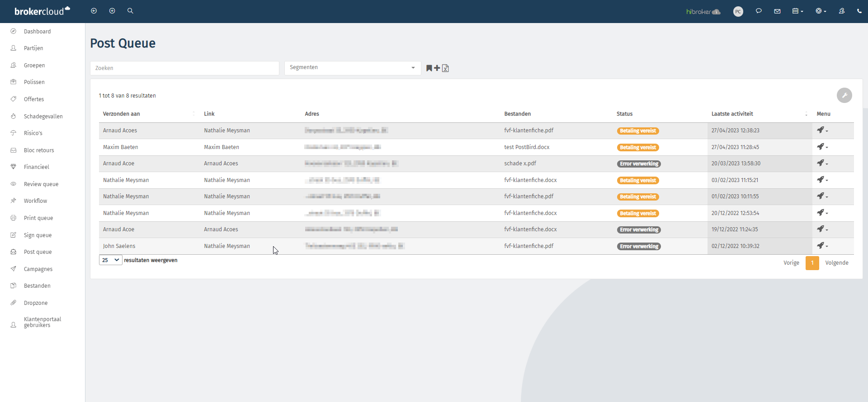868x402 pixels.
Task: Click the PC avatar badge
Action: point(738,12)
